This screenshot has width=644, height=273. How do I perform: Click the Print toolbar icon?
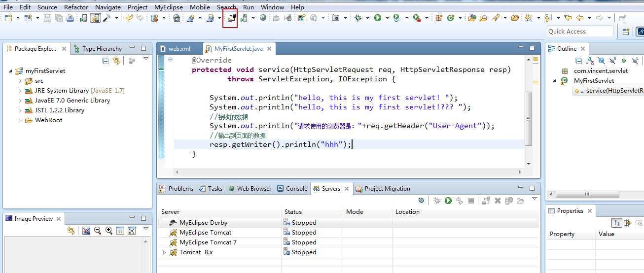tap(70, 18)
